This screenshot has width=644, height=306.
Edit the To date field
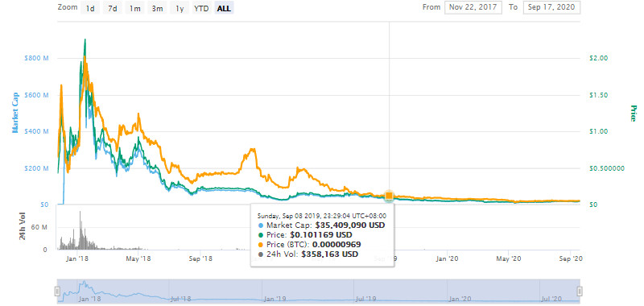[x=551, y=7]
